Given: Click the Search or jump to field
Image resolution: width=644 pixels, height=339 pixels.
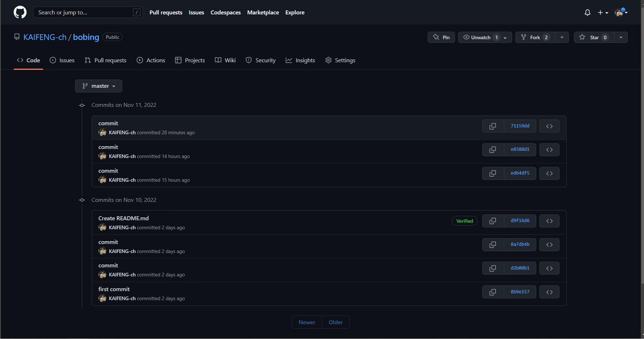Looking at the screenshot, I should pyautogui.click(x=88, y=12).
